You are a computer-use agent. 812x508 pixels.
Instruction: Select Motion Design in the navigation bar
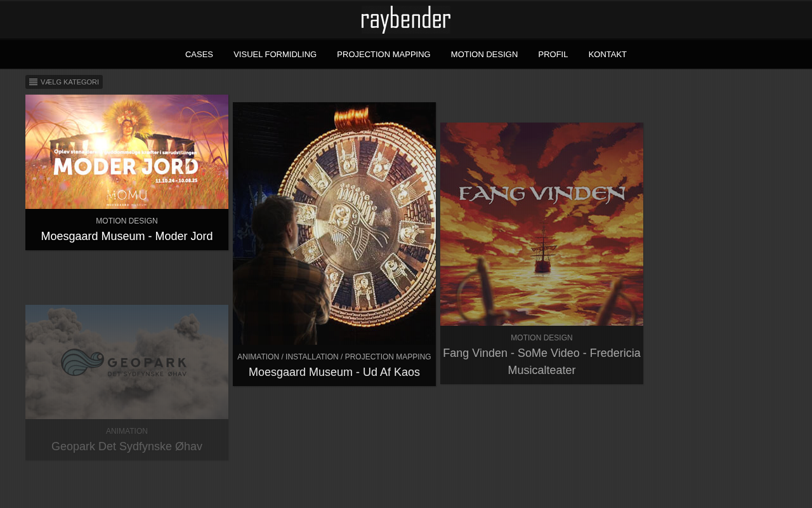click(x=485, y=55)
